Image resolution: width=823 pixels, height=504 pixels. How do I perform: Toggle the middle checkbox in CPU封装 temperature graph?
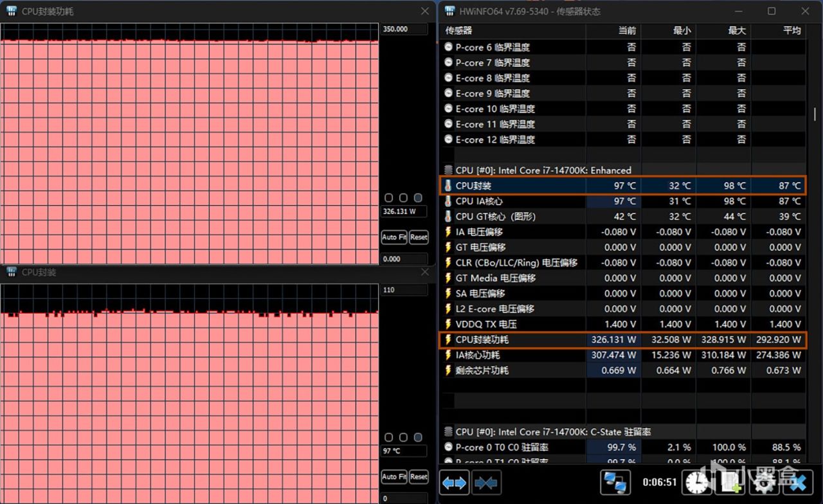(x=403, y=437)
